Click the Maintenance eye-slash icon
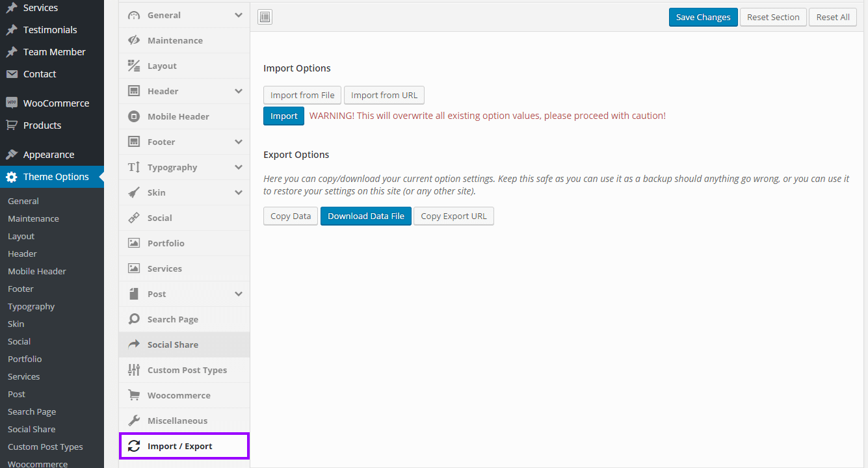 [134, 40]
